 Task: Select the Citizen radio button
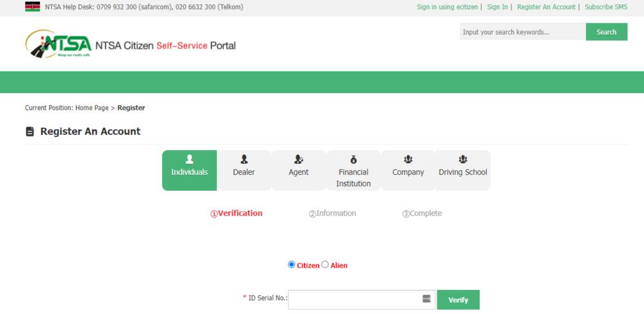[x=292, y=265]
